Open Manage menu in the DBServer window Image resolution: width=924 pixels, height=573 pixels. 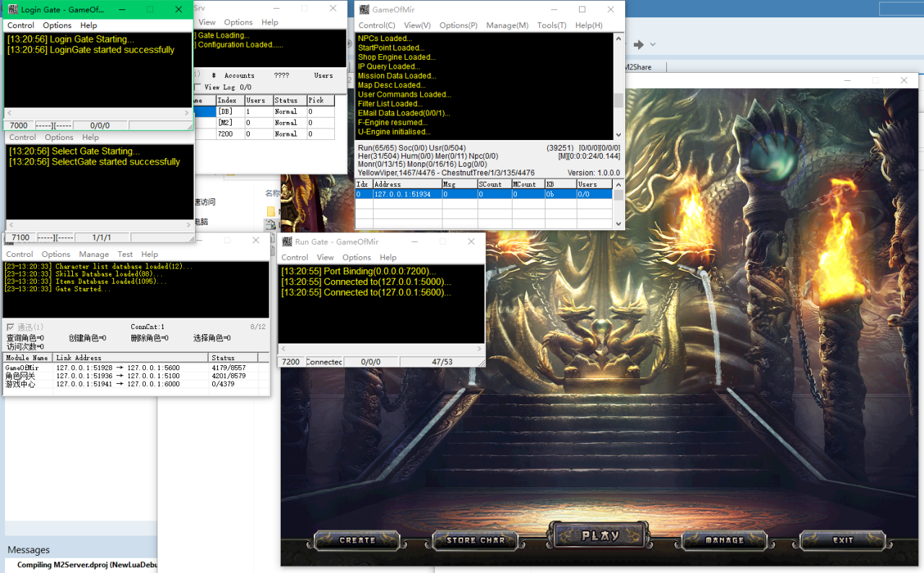[x=94, y=255]
